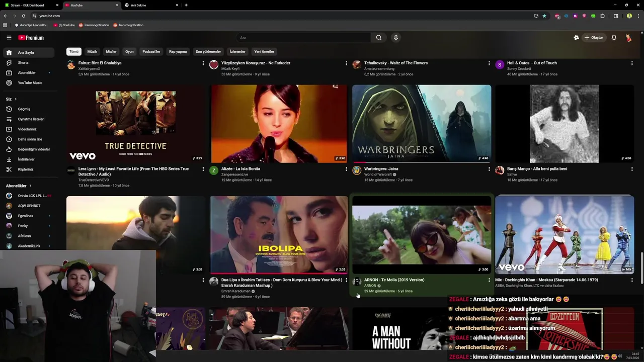Switch to the Yeni Sekme browser tab

(x=151, y=5)
